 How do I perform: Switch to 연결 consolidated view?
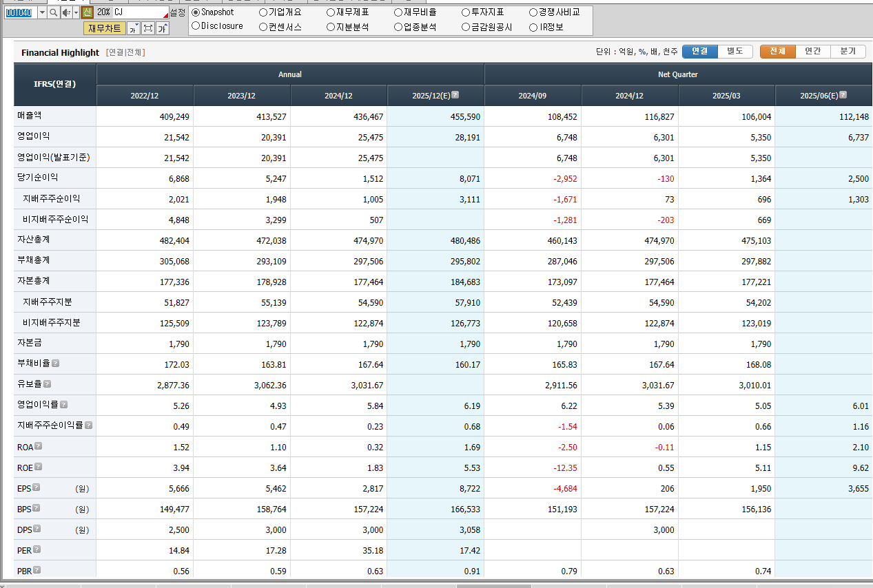point(700,52)
